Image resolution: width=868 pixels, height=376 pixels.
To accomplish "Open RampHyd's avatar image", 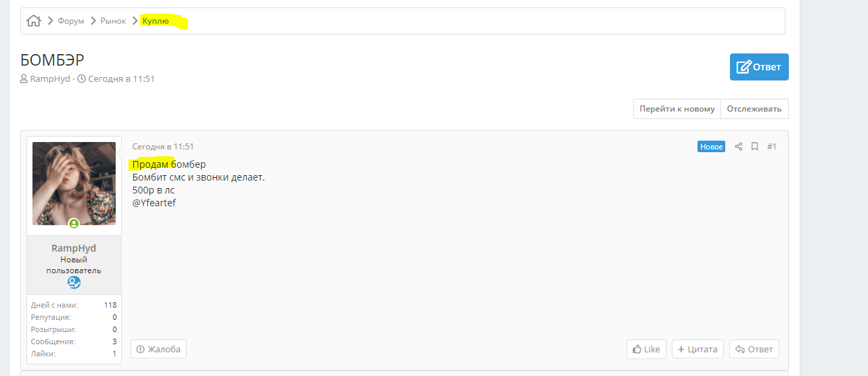I will [x=74, y=183].
